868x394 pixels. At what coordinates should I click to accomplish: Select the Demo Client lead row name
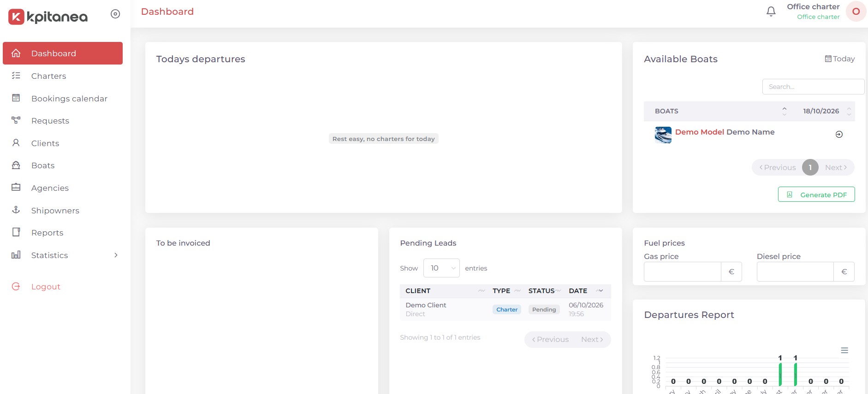pyautogui.click(x=426, y=305)
